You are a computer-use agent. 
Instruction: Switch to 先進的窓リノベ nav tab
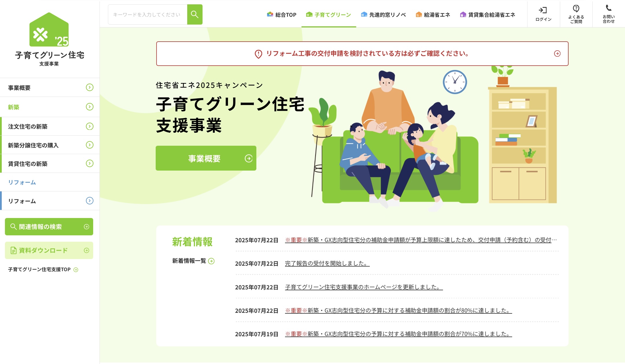click(x=383, y=14)
